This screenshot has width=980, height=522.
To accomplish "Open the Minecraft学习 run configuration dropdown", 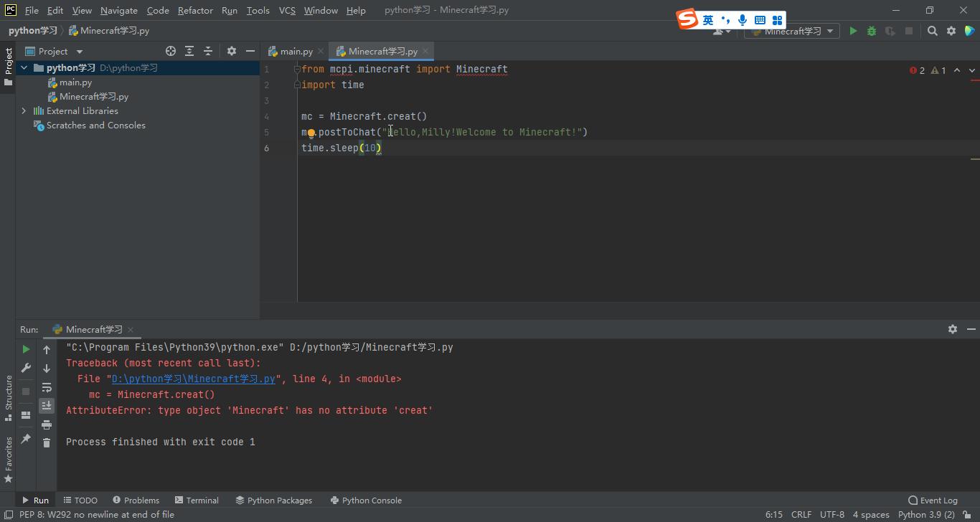I will 791,31.
